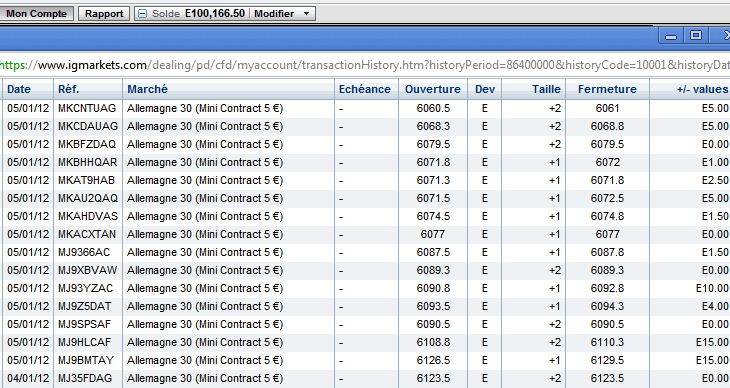
Task: Select reference MJ35FDAG
Action: click(x=85, y=378)
